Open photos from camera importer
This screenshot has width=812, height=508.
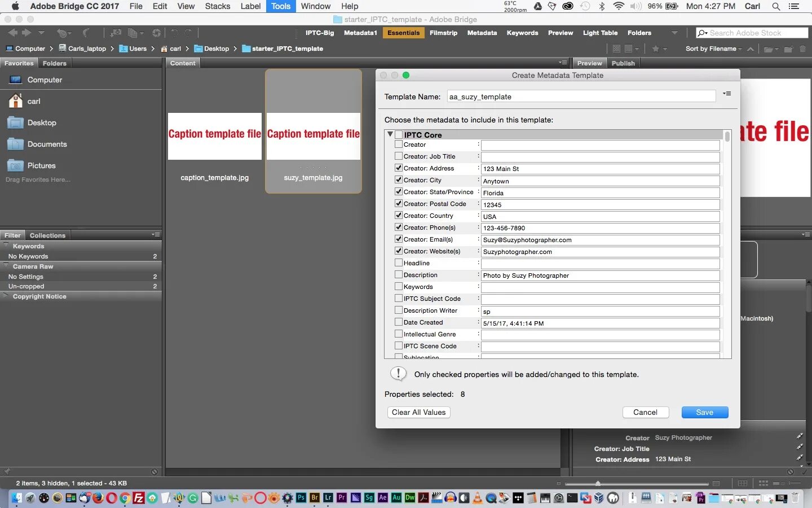pos(116,33)
